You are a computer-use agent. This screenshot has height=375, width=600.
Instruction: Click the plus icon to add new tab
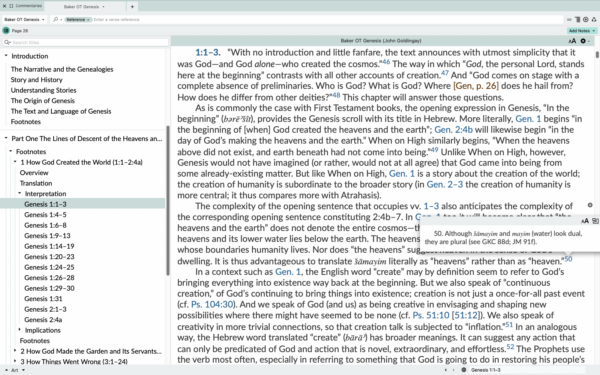(x=132, y=7)
